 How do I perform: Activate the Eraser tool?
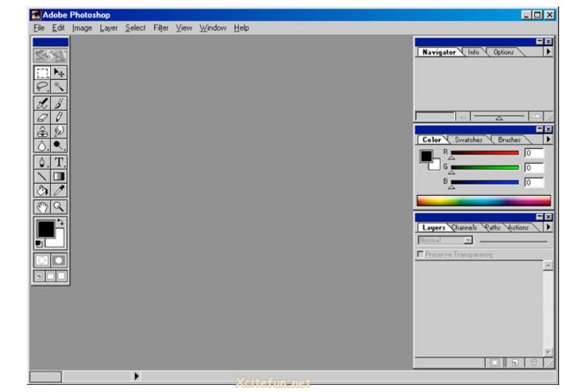tap(42, 117)
